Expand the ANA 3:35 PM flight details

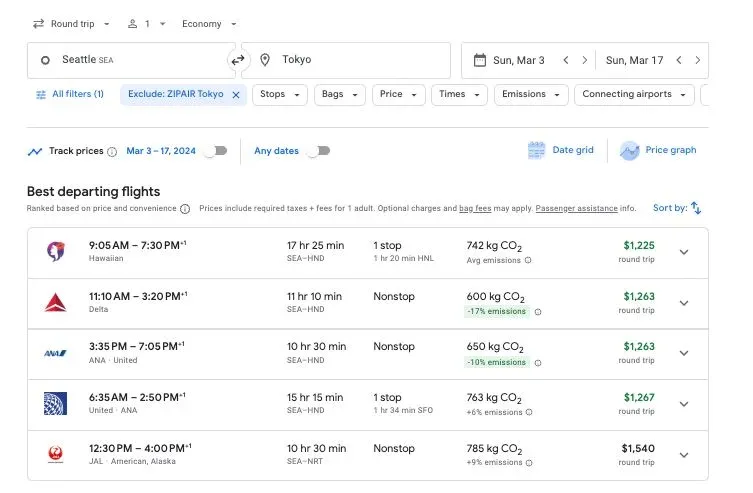pos(684,353)
